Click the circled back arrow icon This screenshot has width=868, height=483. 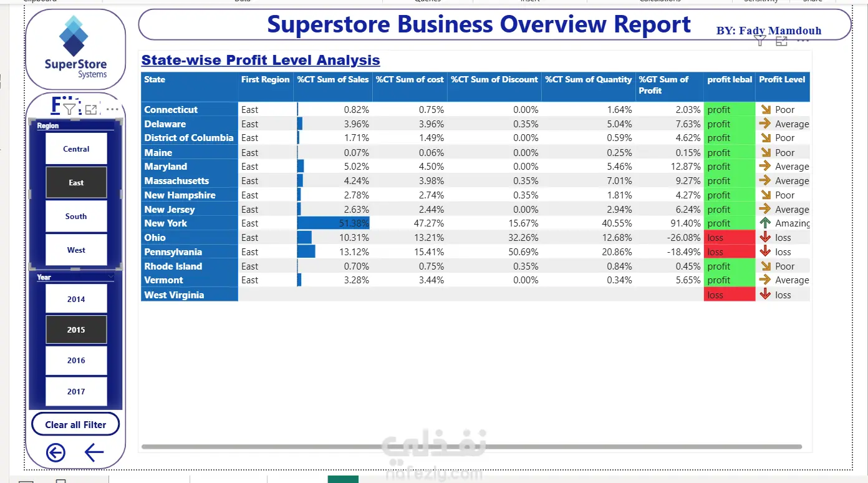tap(55, 452)
